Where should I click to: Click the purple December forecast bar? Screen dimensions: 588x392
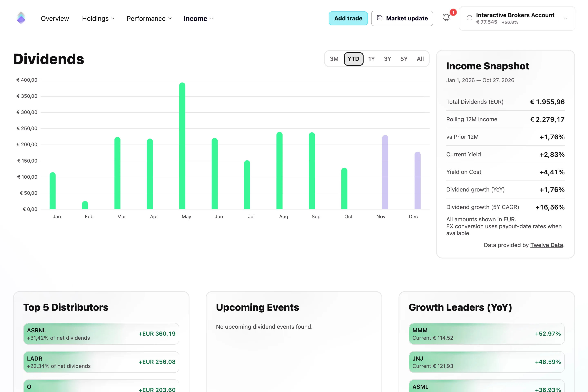(417, 180)
